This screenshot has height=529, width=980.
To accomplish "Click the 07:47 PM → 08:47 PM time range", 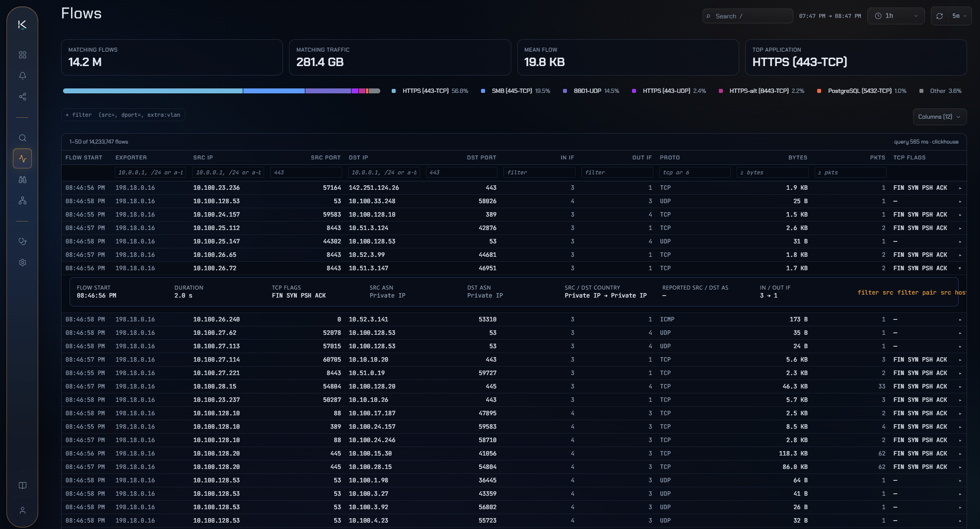I will 830,16.
